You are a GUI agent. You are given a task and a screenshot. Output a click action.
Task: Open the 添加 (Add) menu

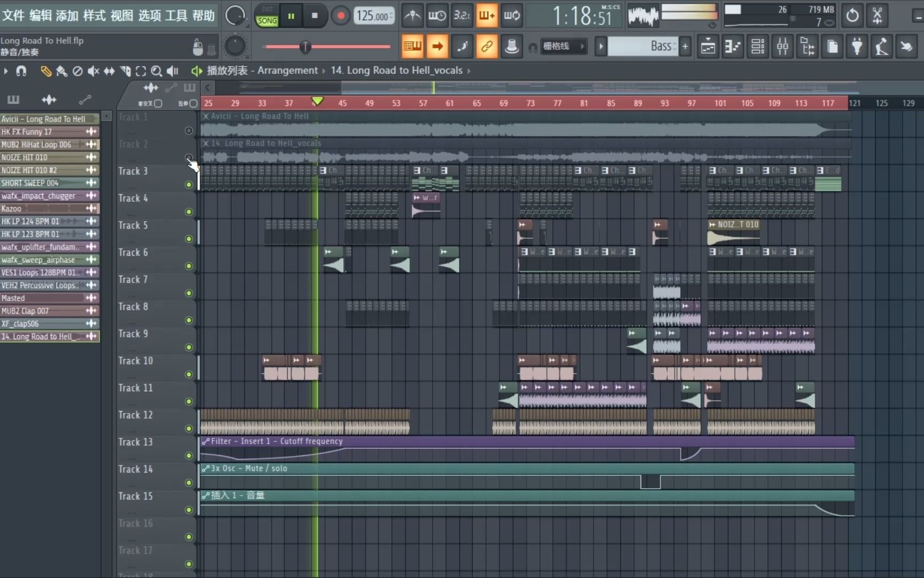tap(67, 16)
